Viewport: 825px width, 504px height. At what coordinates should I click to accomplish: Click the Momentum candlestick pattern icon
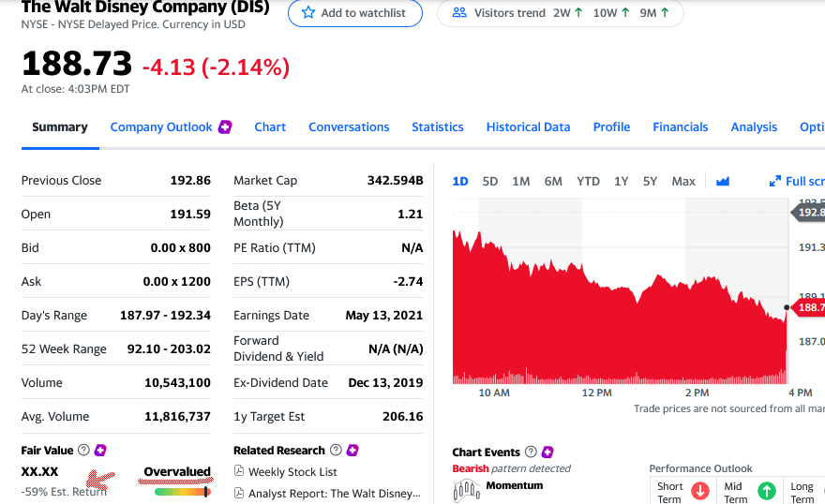coord(466,491)
